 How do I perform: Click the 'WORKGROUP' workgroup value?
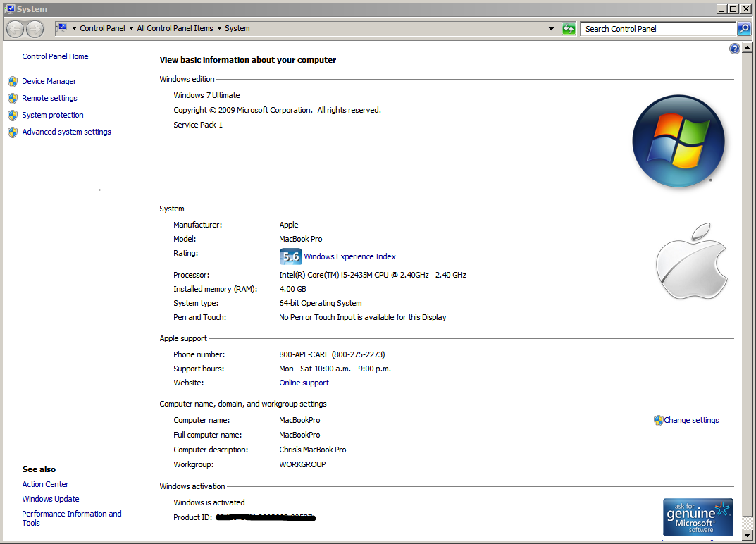302,464
